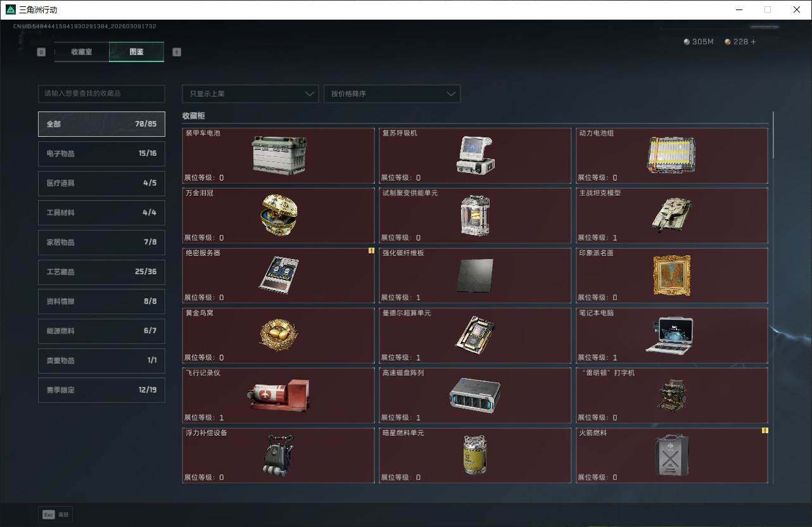Open the 只显示上架 filter dropdown

[x=250, y=94]
